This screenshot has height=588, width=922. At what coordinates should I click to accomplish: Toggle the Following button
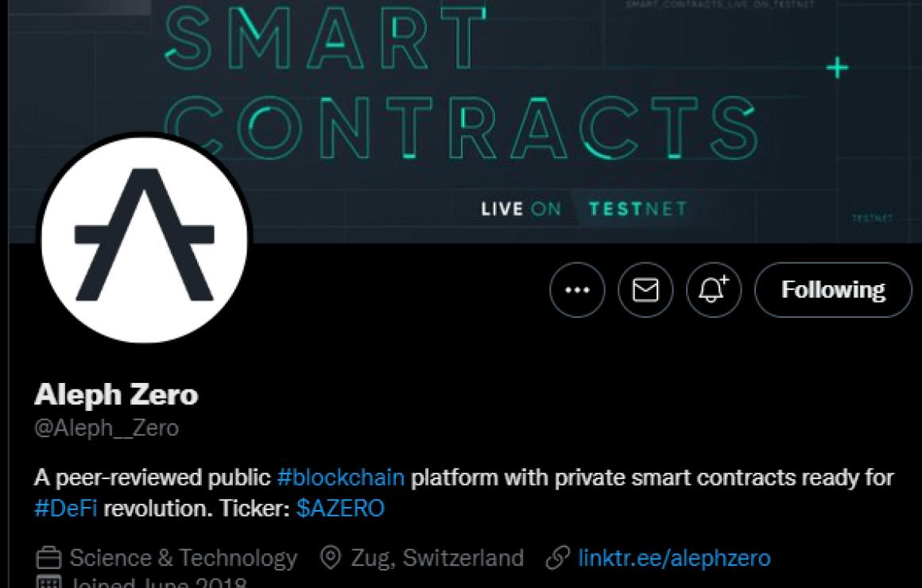[833, 290]
